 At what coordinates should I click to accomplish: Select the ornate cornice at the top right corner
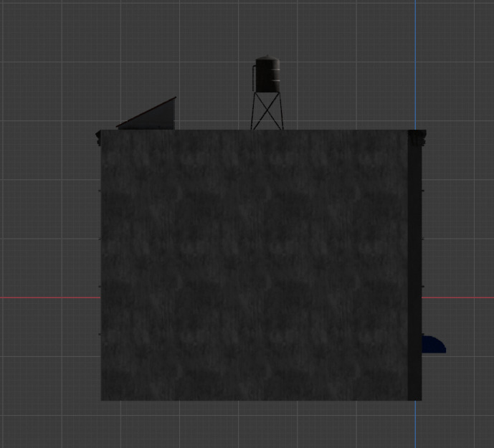pos(417,138)
